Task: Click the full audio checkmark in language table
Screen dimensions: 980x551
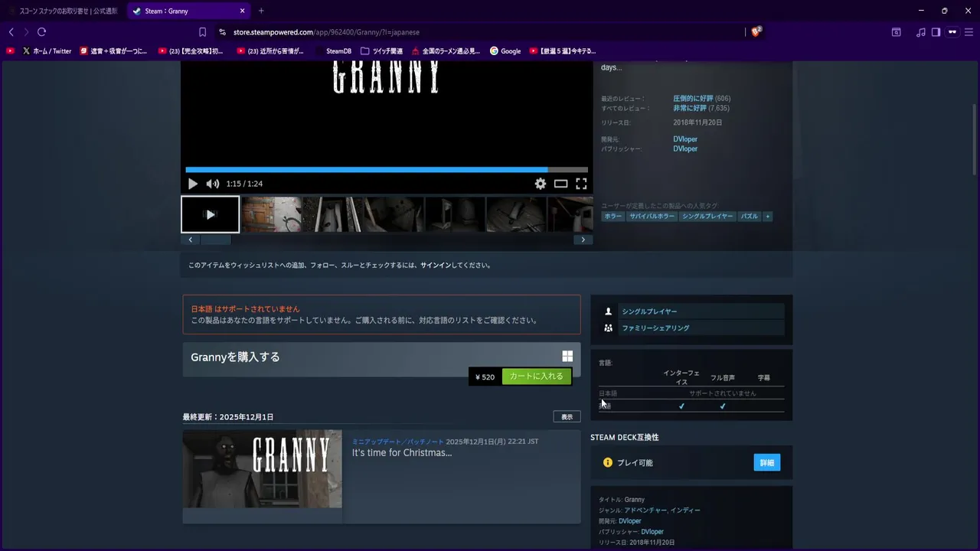Action: pyautogui.click(x=722, y=406)
